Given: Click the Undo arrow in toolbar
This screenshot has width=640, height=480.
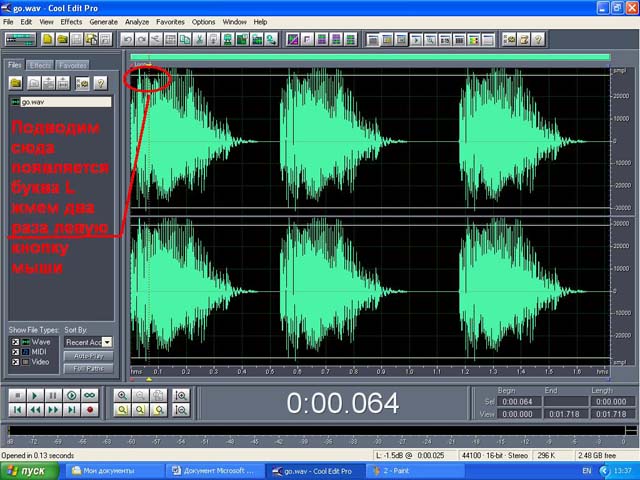Looking at the screenshot, I should pyautogui.click(x=127, y=39).
